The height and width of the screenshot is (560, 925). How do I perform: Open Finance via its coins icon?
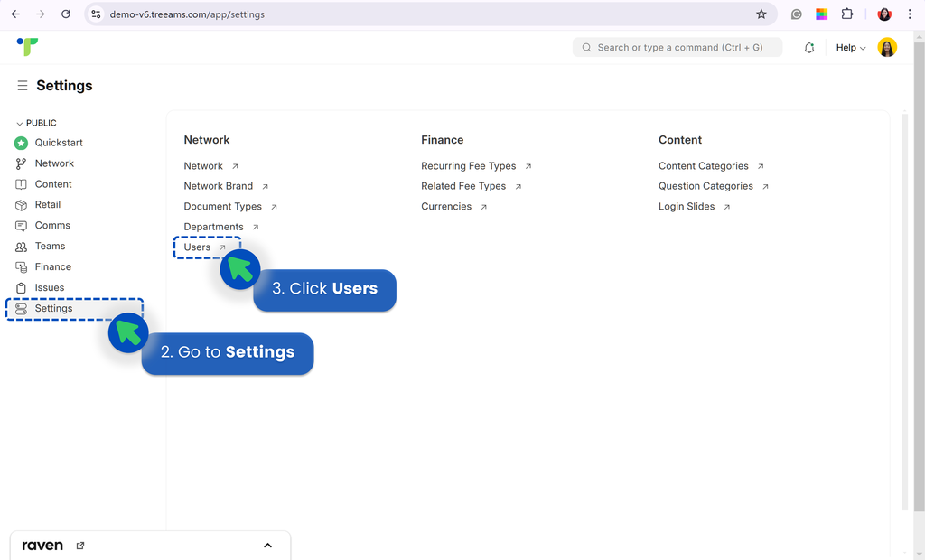[20, 266]
